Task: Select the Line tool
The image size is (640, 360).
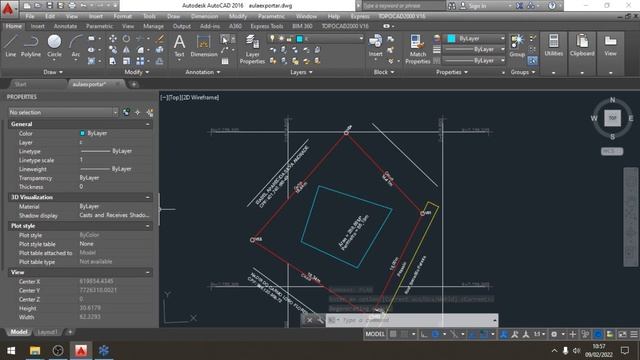Action: click(11, 46)
